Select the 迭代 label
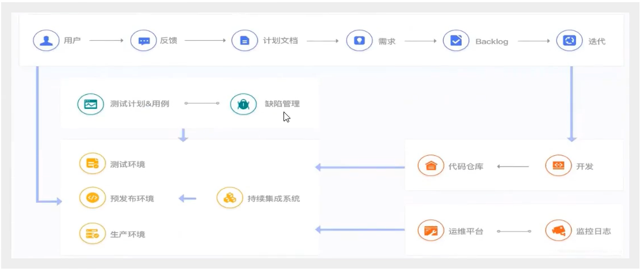The height and width of the screenshot is (272, 644). coord(597,41)
